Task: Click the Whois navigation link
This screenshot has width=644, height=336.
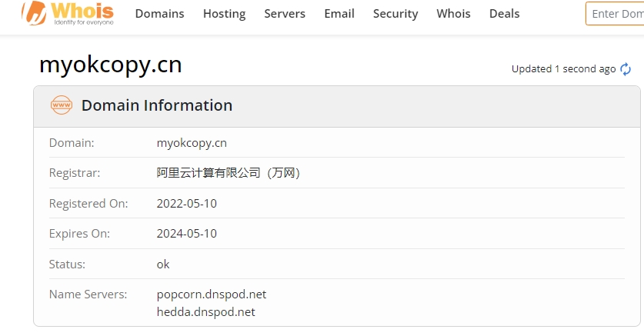Action: click(453, 14)
